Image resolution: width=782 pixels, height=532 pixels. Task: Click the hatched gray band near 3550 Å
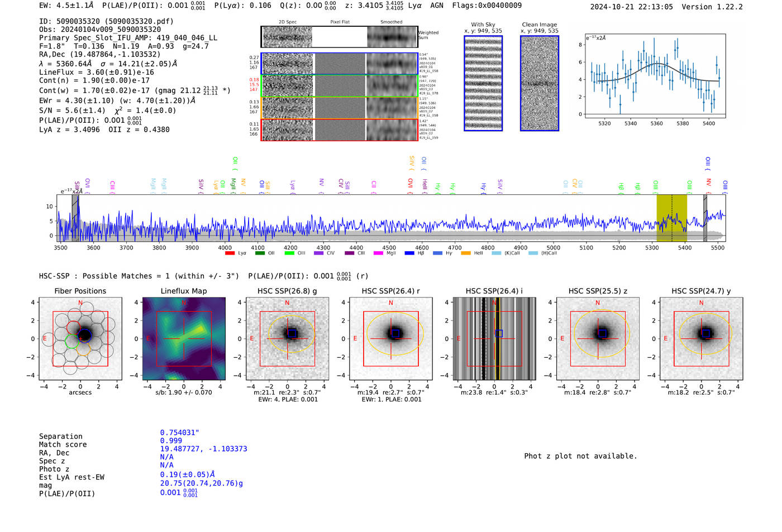coord(75,218)
